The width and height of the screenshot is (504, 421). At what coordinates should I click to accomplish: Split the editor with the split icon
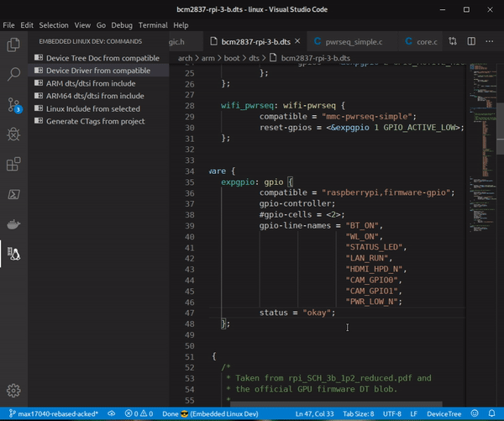(x=471, y=41)
